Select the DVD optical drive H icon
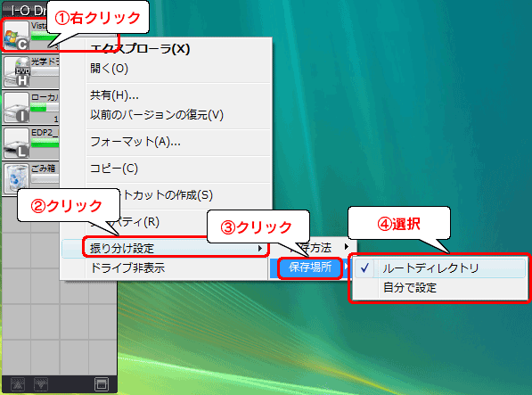The width and height of the screenshot is (532, 395). tap(16, 72)
